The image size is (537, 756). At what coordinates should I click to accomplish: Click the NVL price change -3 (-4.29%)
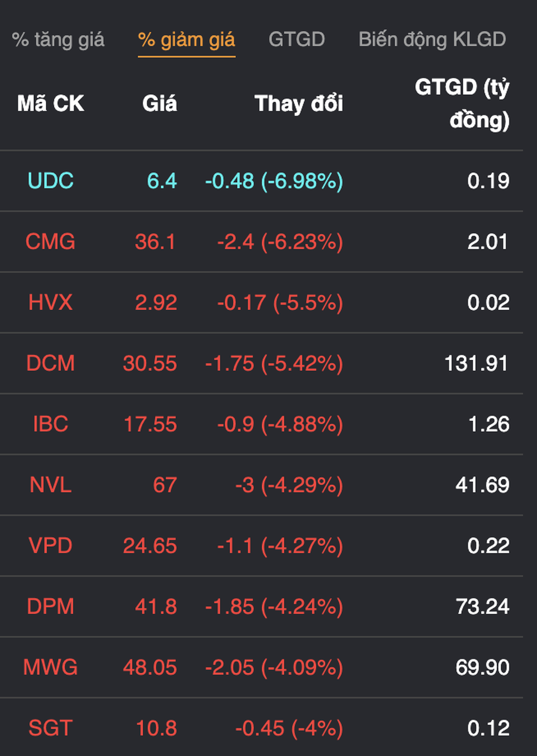[x=289, y=485]
